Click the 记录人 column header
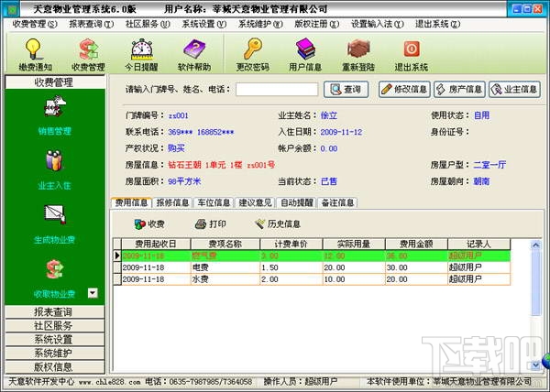 click(478, 244)
